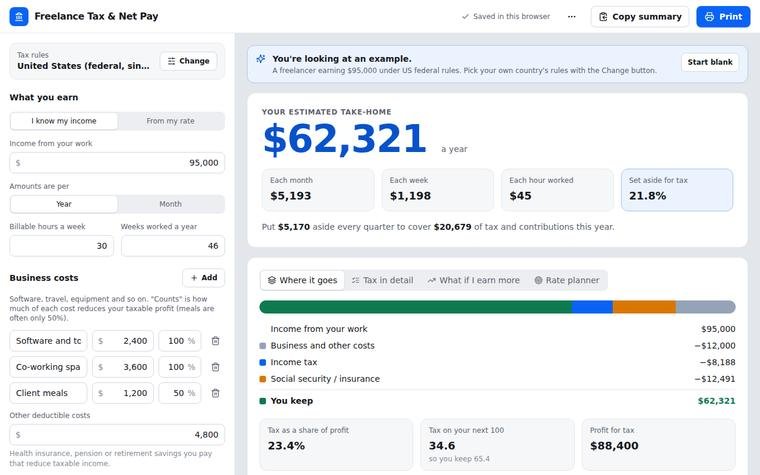Screen dimensions: 760x475
Task: Click the Income from your work $95,000 row
Action: (498, 329)
